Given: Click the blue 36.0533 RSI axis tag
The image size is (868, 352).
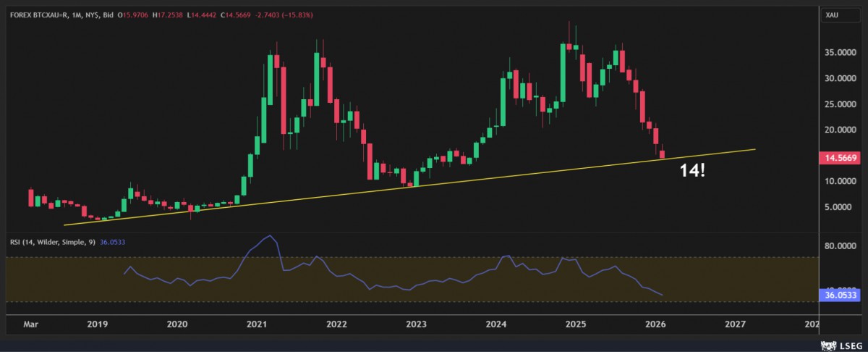Looking at the screenshot, I should click(x=839, y=295).
